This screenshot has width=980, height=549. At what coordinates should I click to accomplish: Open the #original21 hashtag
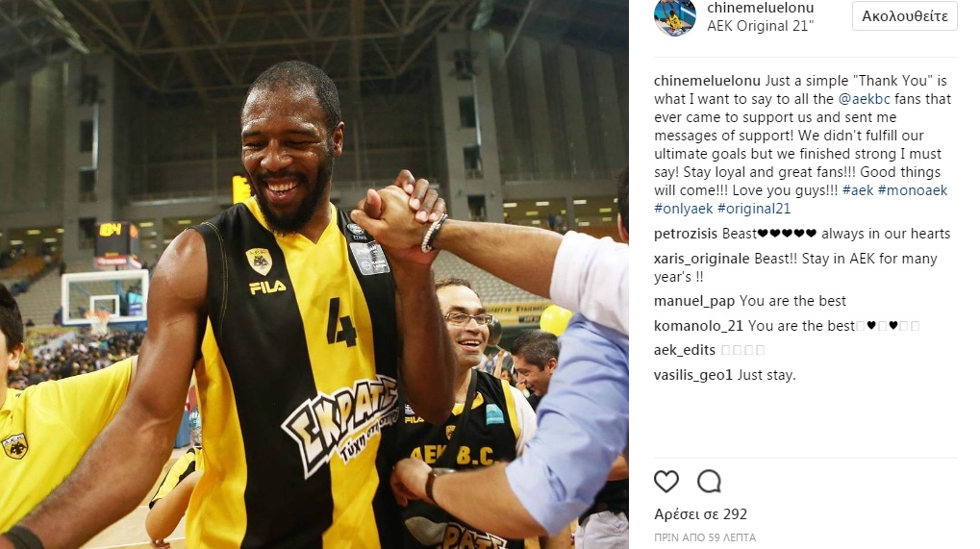coord(754,209)
